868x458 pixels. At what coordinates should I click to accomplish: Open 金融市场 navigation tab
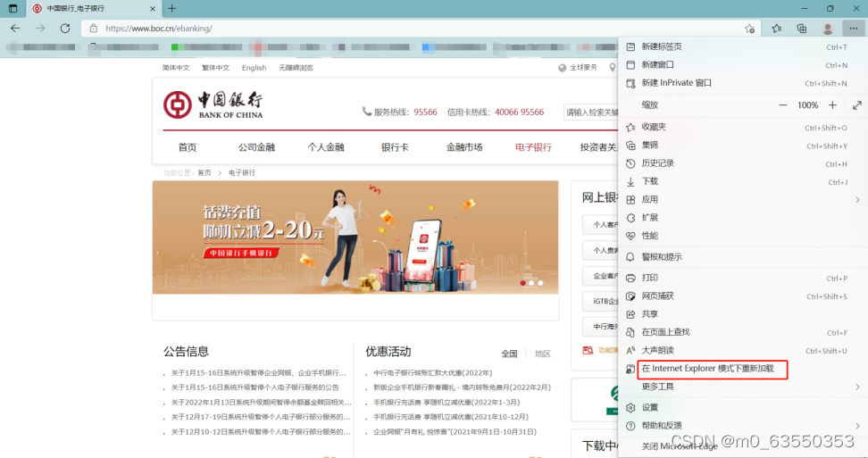click(463, 147)
